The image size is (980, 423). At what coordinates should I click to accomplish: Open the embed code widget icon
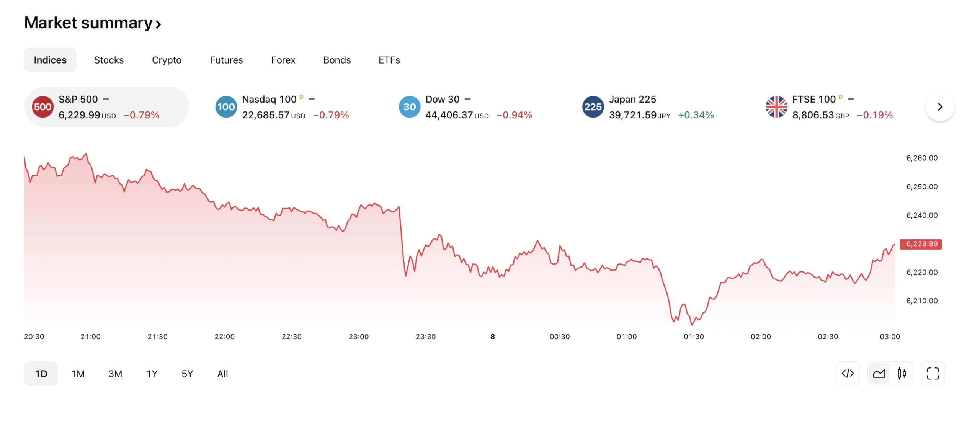click(x=848, y=373)
